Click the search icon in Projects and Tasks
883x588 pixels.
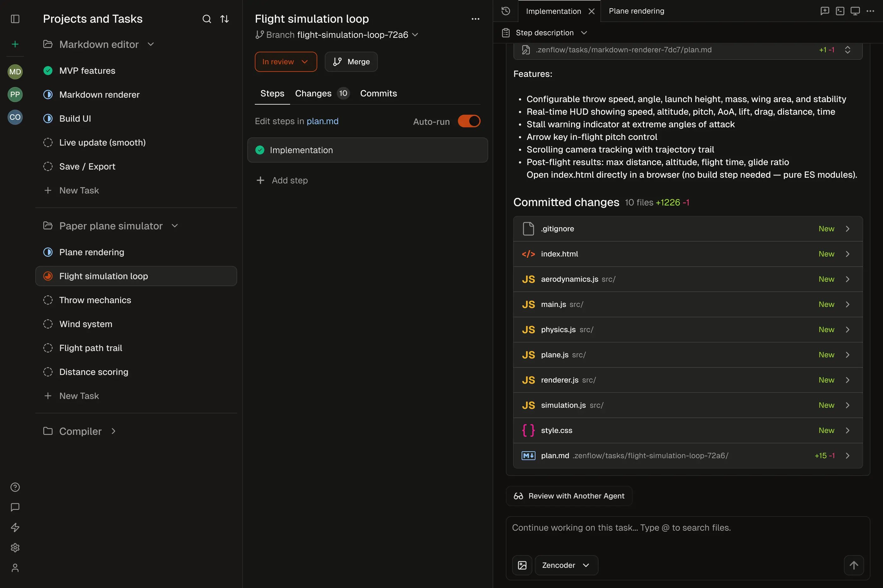206,19
